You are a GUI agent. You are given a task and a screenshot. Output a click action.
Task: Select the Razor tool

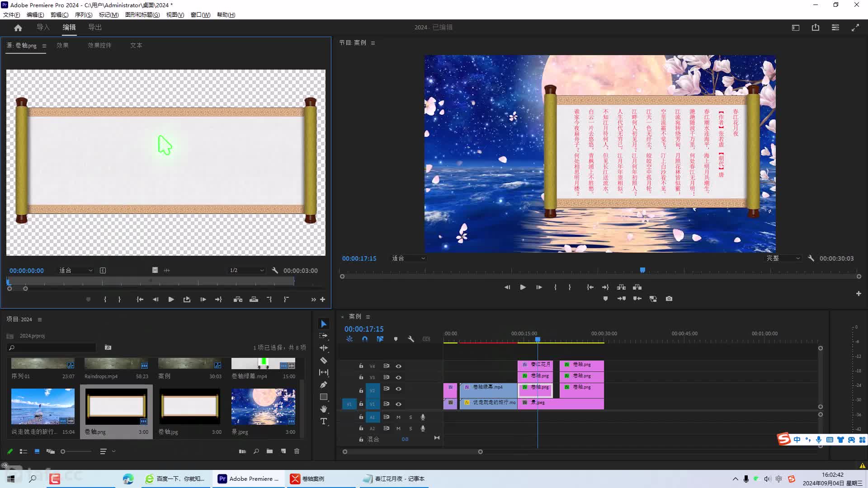[x=324, y=360]
